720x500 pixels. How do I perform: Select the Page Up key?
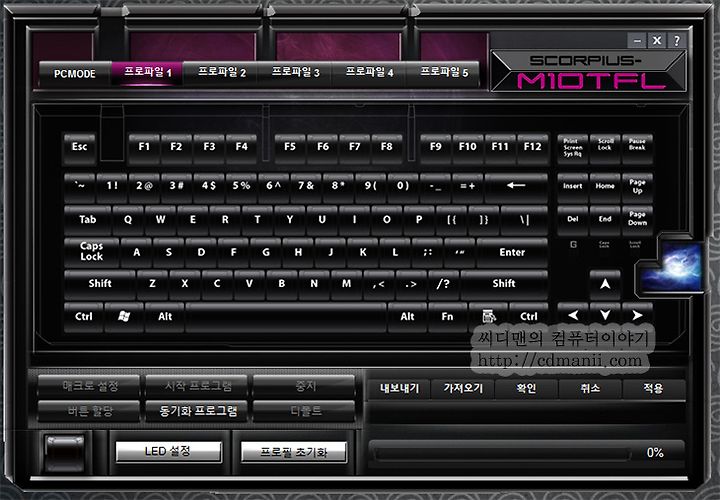click(637, 187)
